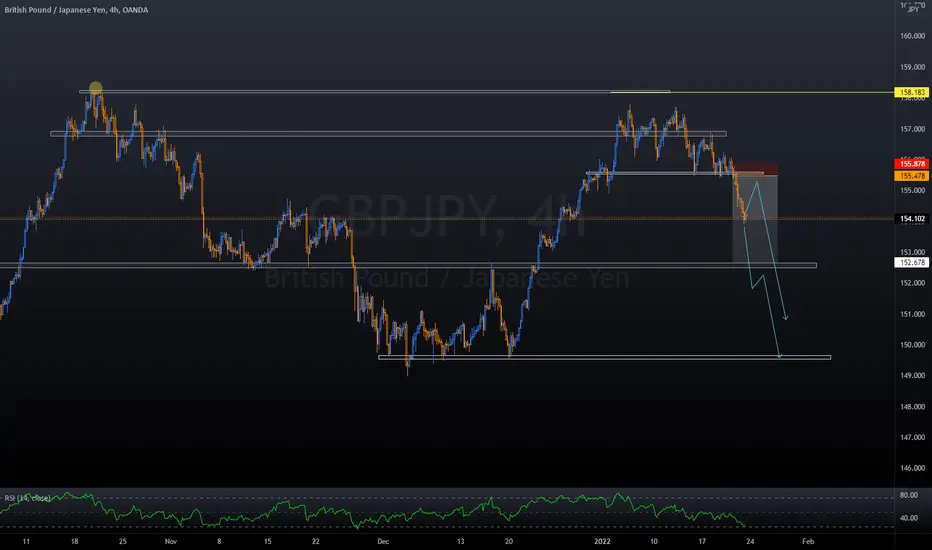Select the yellow circle marker at the October high

[x=96, y=89]
